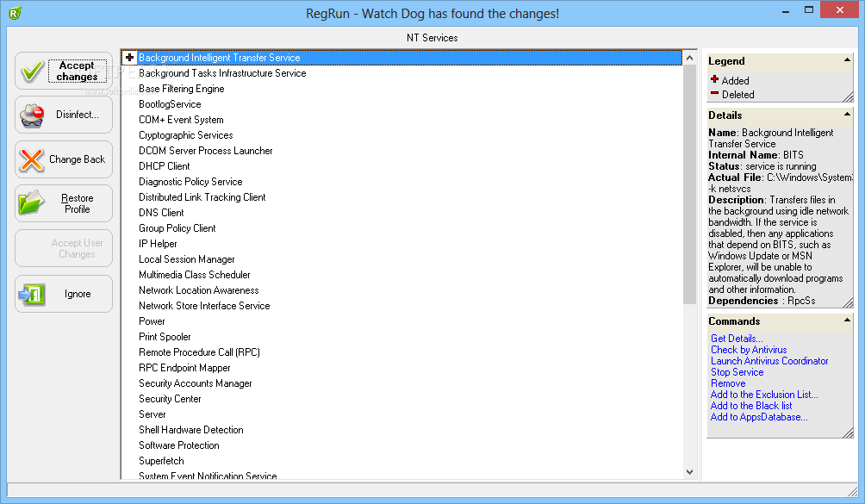
Task: Click the resize grip of Commands panel
Action: [x=848, y=432]
